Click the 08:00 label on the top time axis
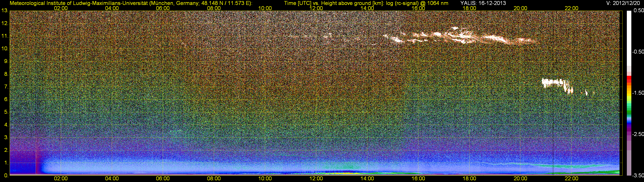This screenshot has height=182, width=644. (214, 8)
